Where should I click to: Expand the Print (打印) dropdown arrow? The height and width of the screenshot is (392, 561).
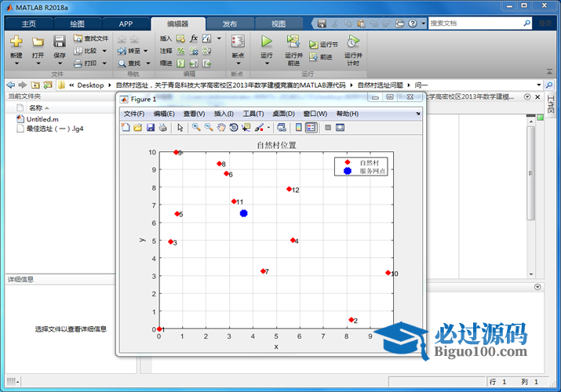tap(104, 64)
